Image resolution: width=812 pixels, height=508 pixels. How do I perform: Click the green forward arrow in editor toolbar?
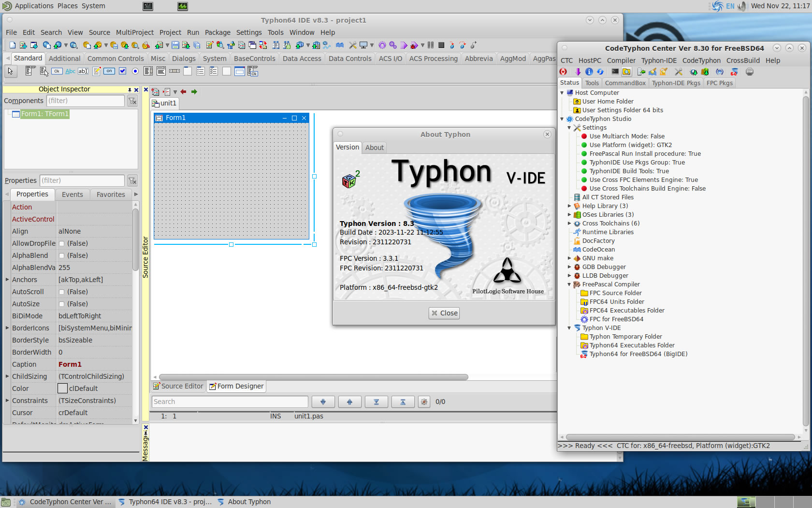[x=194, y=91]
